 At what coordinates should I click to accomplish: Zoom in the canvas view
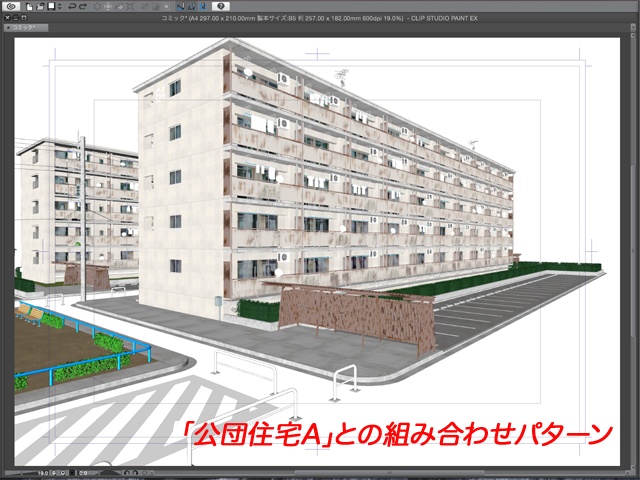(x=63, y=473)
